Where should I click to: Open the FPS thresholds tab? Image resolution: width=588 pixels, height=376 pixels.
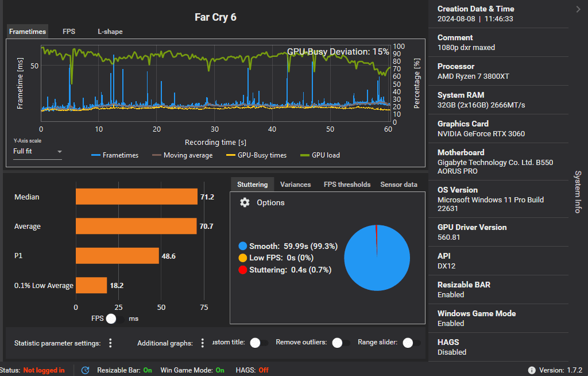pyautogui.click(x=347, y=185)
